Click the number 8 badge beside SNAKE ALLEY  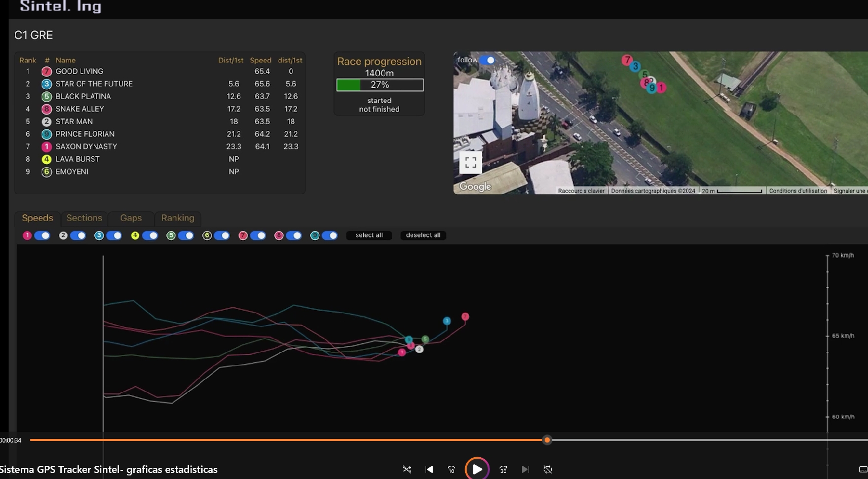point(46,109)
